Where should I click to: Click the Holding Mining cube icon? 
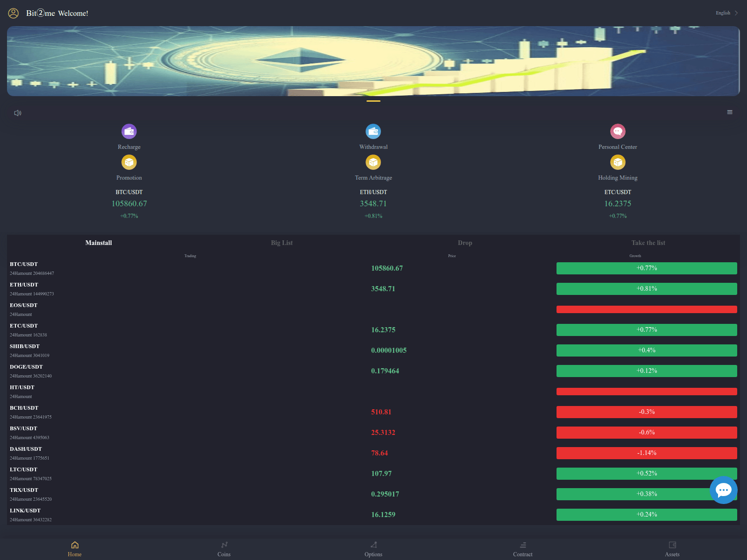coord(618,162)
